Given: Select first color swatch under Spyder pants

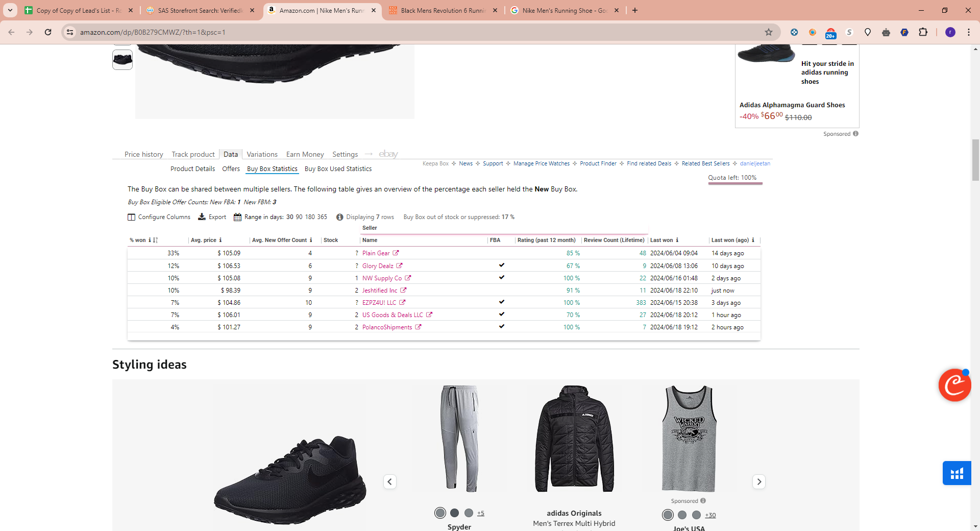Looking at the screenshot, I should 440,513.
